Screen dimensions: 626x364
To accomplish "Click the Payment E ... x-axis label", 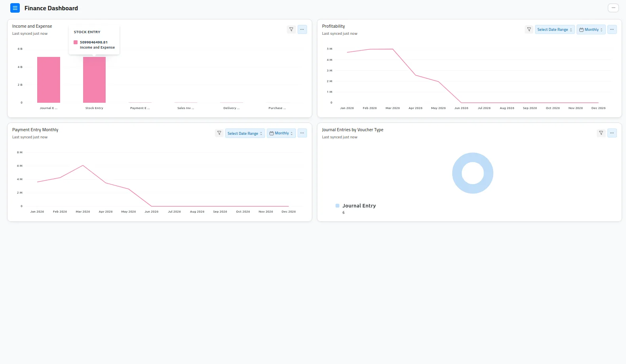I will pyautogui.click(x=140, y=108).
